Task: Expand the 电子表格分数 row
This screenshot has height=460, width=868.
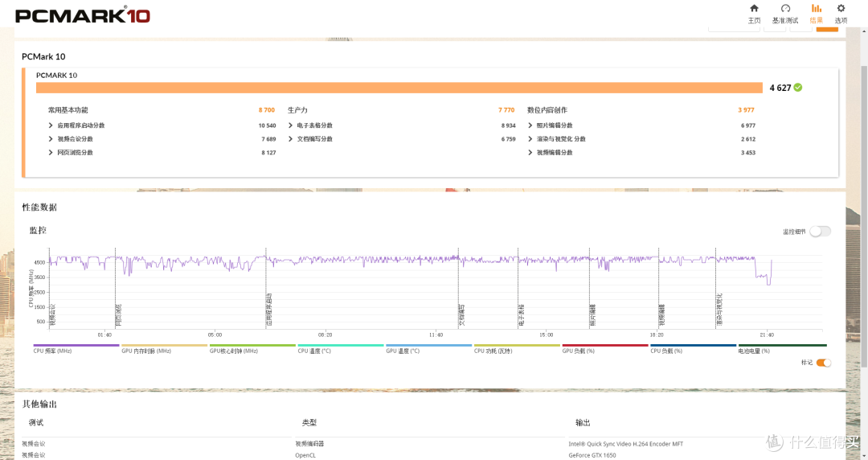Action: (310, 125)
